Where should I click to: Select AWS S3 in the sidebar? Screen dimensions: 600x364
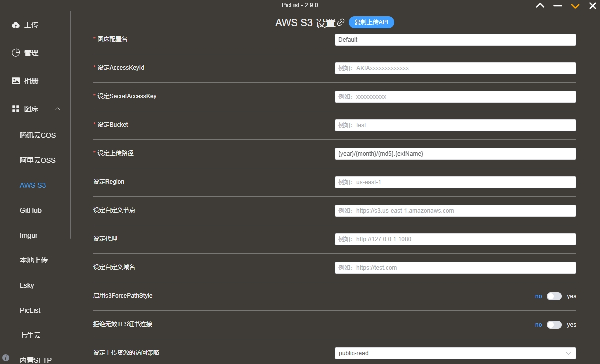pyautogui.click(x=33, y=185)
